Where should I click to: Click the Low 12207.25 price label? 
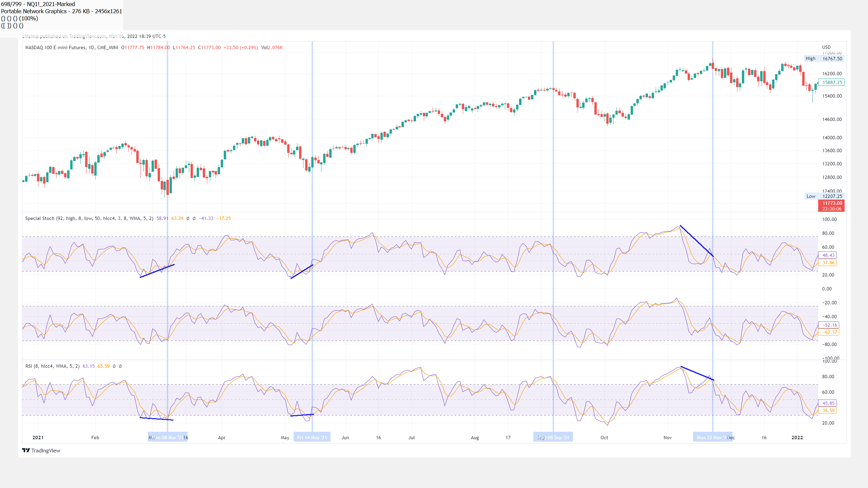[824, 196]
